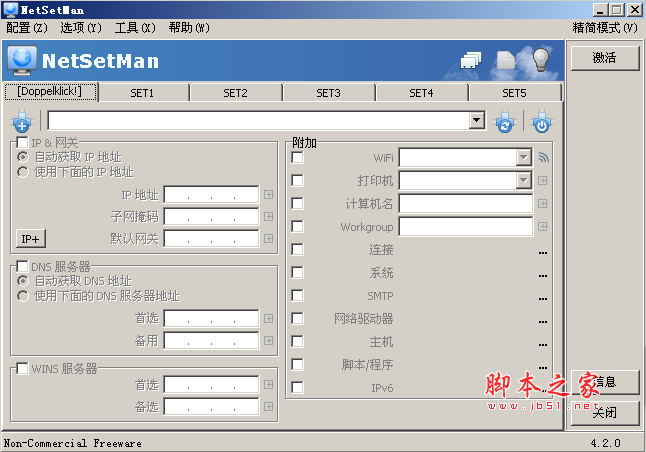Click the 4.2.0 version number text

606,443
